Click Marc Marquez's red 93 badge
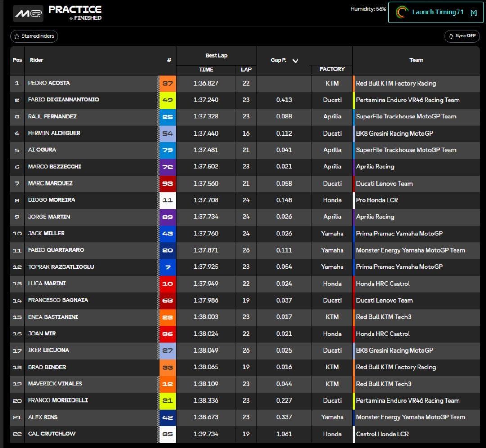Screen dimensions: 486x448 [168, 184]
